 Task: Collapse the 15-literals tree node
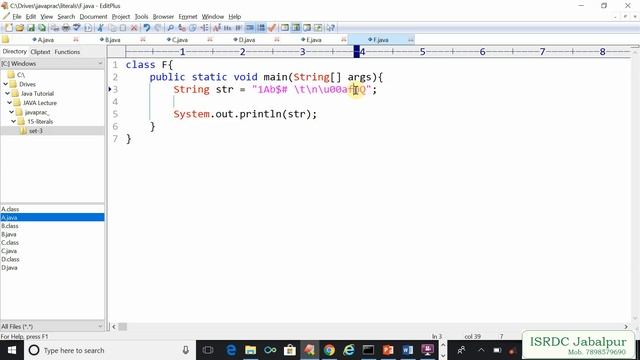(13, 122)
